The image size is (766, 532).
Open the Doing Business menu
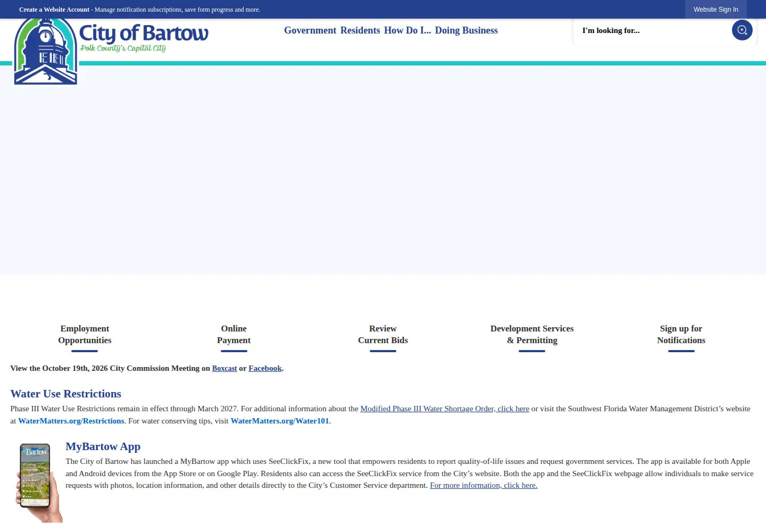pyautogui.click(x=467, y=30)
